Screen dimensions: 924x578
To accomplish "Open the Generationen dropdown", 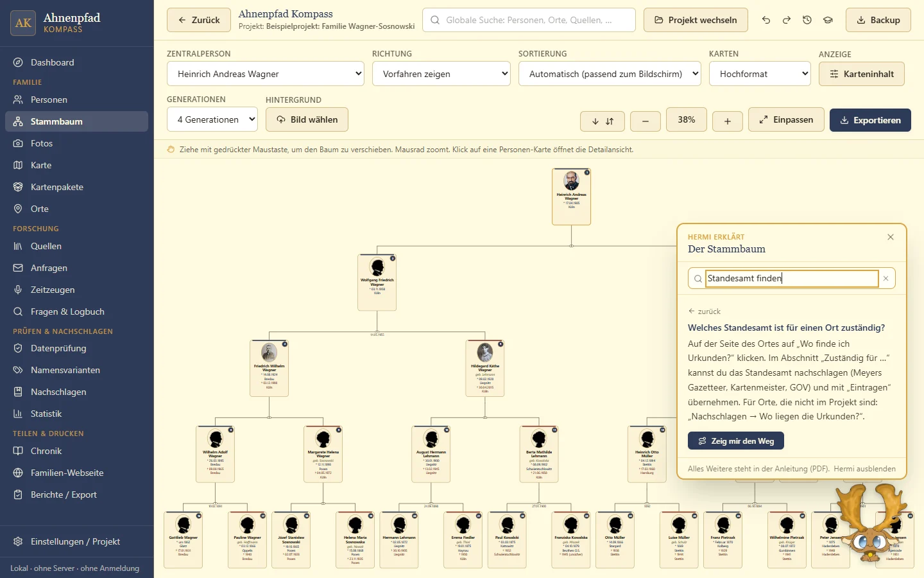I will (x=212, y=119).
